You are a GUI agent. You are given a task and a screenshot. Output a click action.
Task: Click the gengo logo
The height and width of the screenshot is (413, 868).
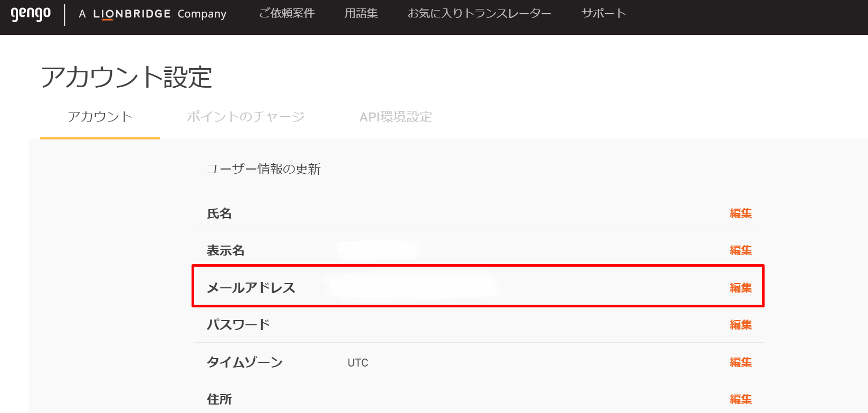coord(31,14)
